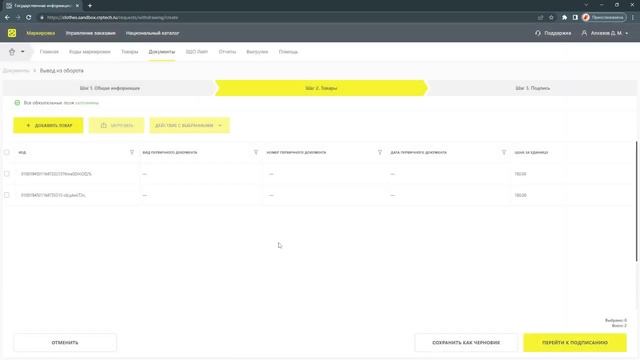The height and width of the screenshot is (360, 640).
Task: Open the Chrome three-dot menu
Action: pyautogui.click(x=633, y=18)
